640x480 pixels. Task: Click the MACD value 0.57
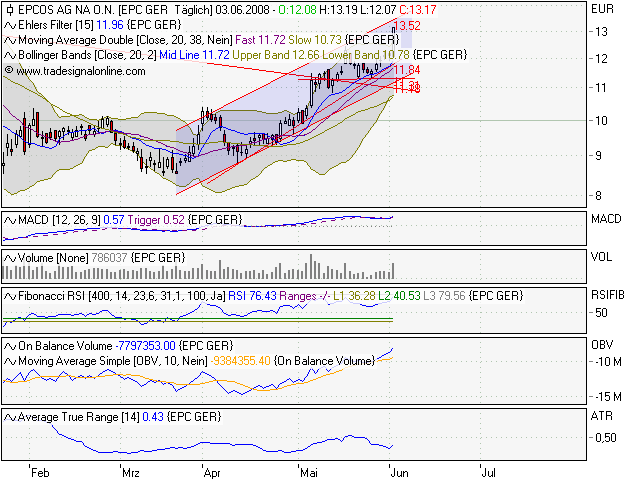click(x=113, y=220)
